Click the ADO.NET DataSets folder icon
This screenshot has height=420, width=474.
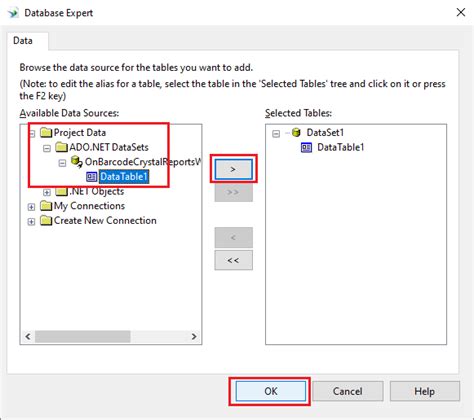[x=61, y=147]
